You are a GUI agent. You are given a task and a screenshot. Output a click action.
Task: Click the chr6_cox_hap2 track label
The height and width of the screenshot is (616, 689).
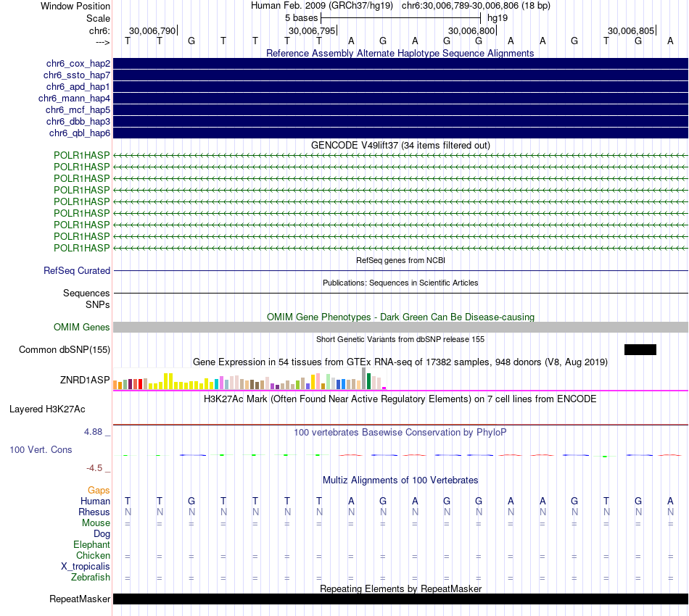tap(78, 64)
